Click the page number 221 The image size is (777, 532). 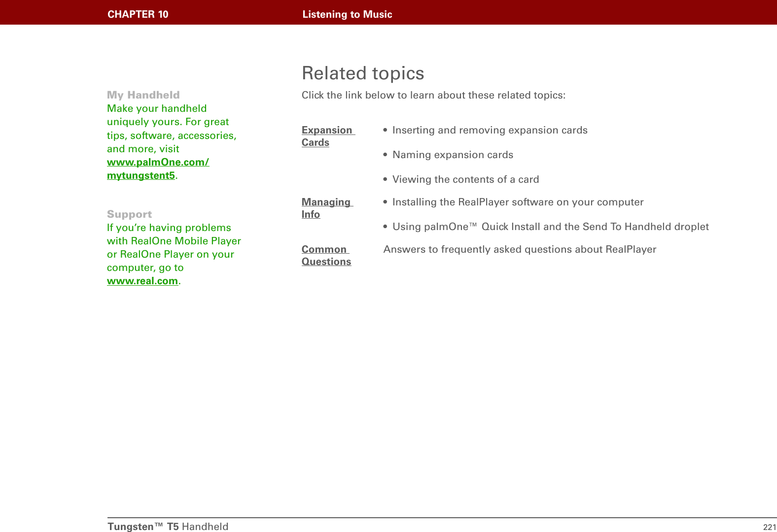tap(770, 527)
